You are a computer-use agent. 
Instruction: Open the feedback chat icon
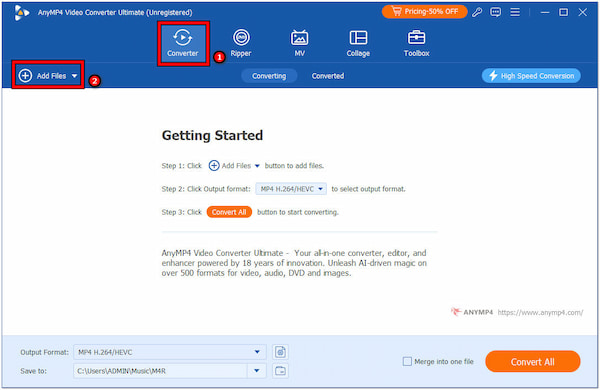tap(496, 12)
